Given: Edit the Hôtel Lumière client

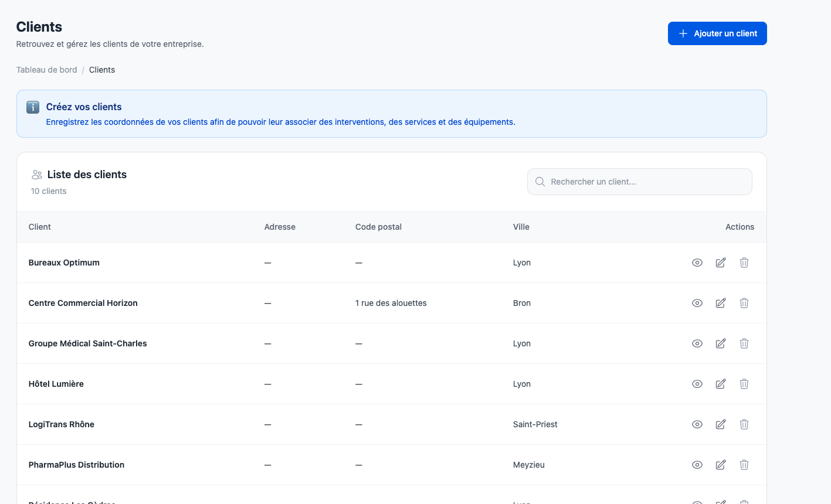Looking at the screenshot, I should [x=721, y=384].
